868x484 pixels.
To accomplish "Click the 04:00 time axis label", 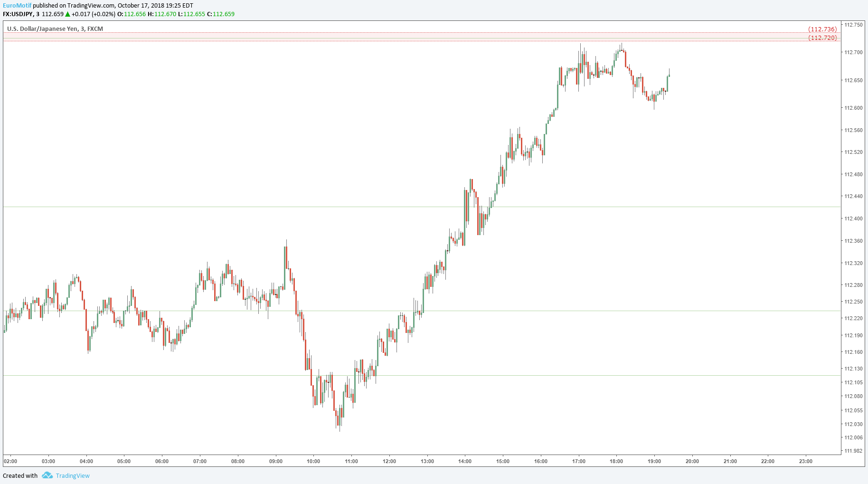I will click(x=86, y=461).
